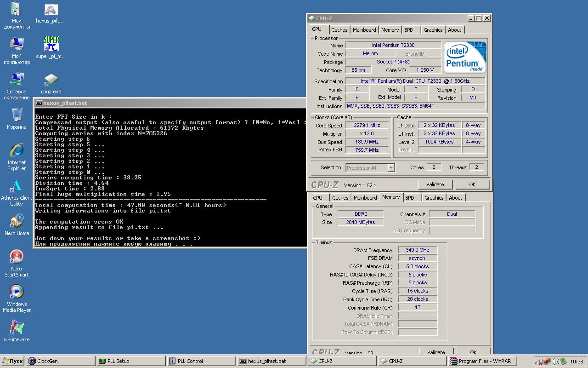Switch to ClockGen in the taskbar
Viewport: 588px width, 368px height.
pyautogui.click(x=61, y=361)
